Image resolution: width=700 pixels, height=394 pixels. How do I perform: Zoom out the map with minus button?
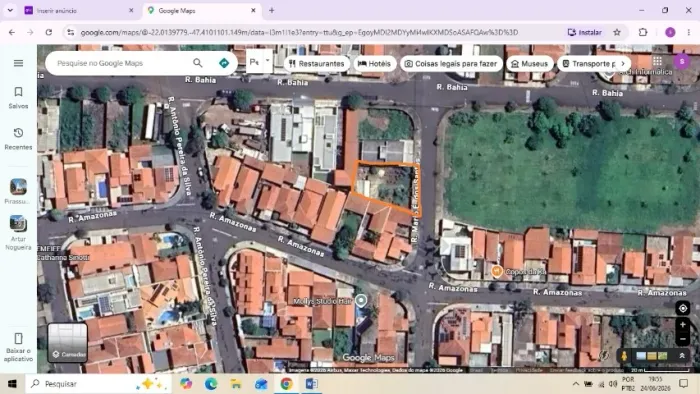tap(683, 339)
